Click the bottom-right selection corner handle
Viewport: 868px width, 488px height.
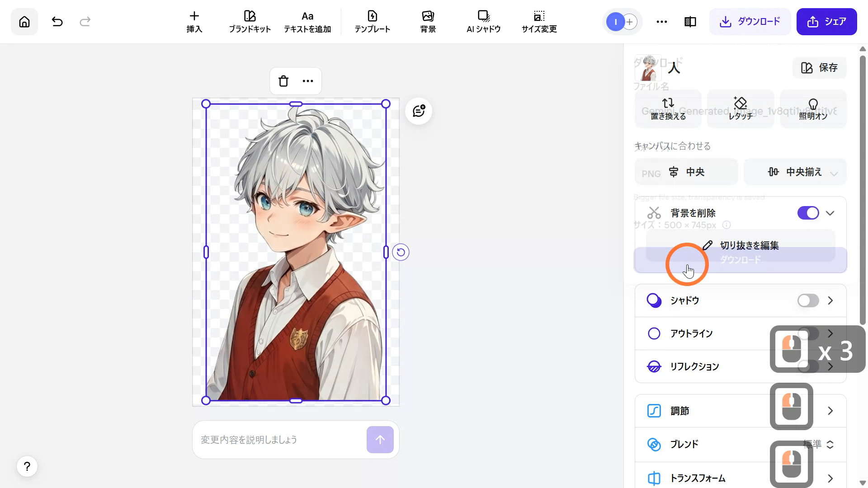coord(386,400)
